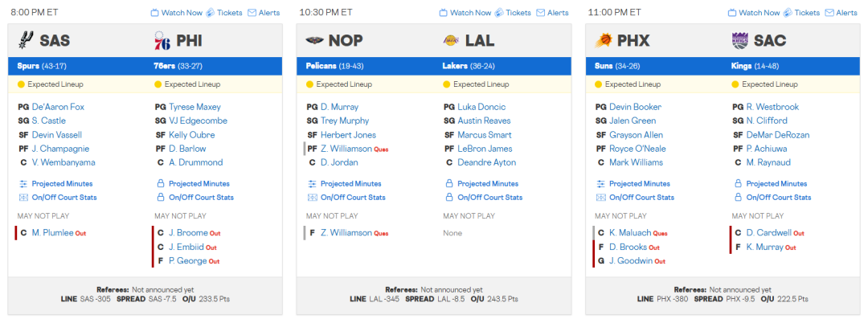The height and width of the screenshot is (323, 868).
Task: Click the Spurs team logo
Action: pyautogui.click(x=25, y=40)
